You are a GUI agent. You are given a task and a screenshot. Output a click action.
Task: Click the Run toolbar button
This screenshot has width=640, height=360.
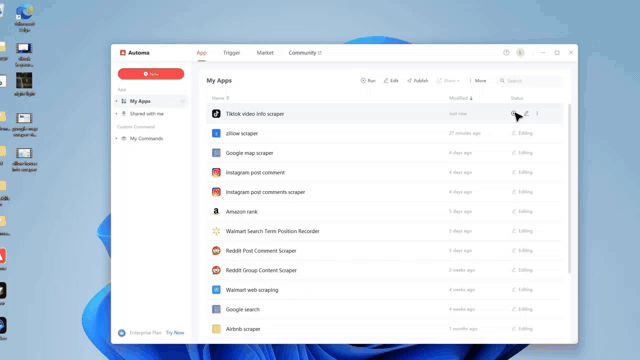click(368, 81)
